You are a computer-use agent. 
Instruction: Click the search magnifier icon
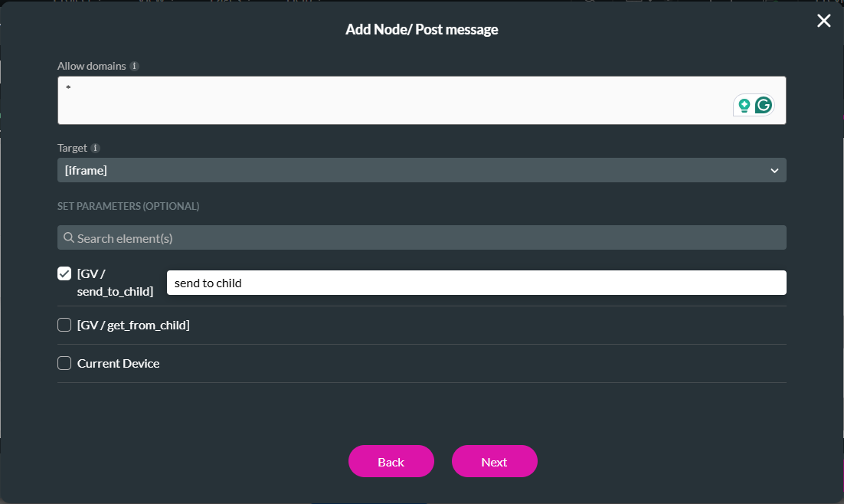[68, 238]
